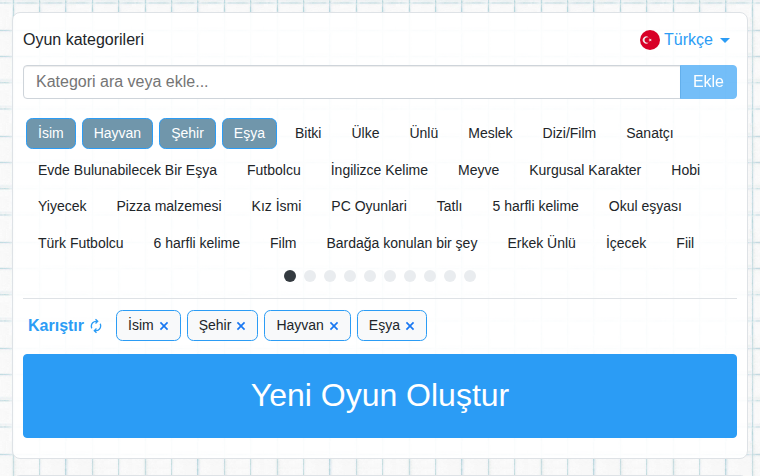This screenshot has height=476, width=760.
Task: Select the Fiil category
Action: point(685,243)
